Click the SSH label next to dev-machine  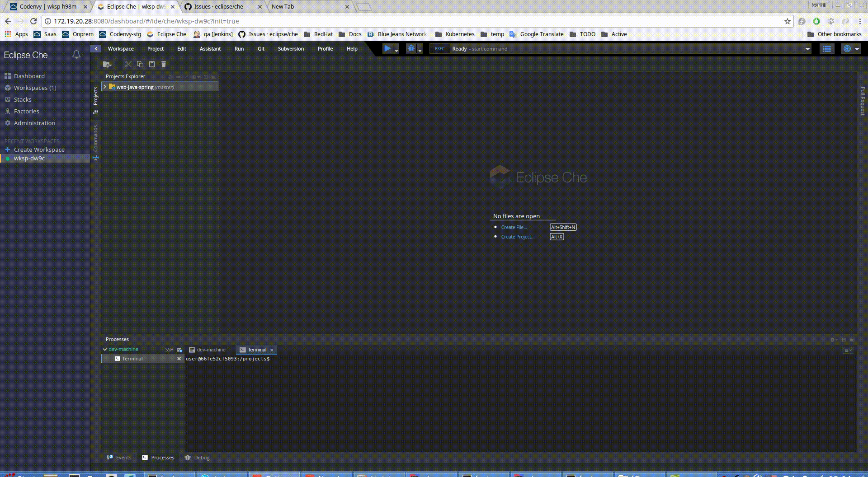[169, 350]
